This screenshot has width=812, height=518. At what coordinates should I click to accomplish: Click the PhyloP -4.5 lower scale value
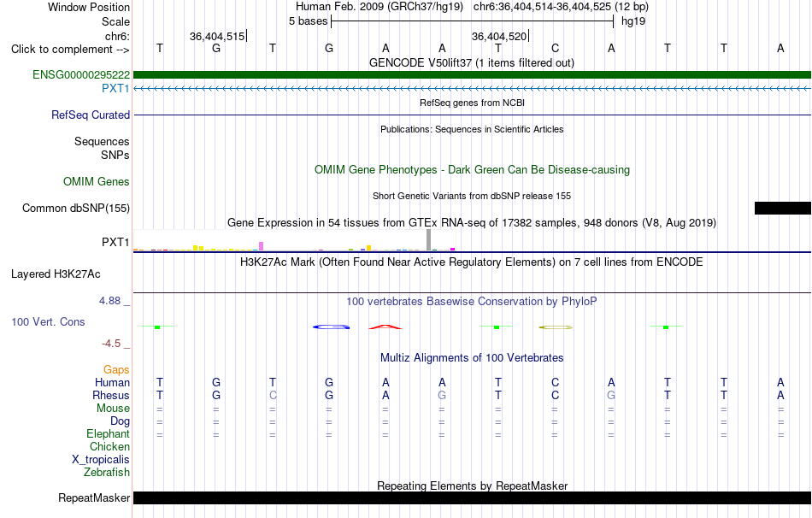coord(111,344)
